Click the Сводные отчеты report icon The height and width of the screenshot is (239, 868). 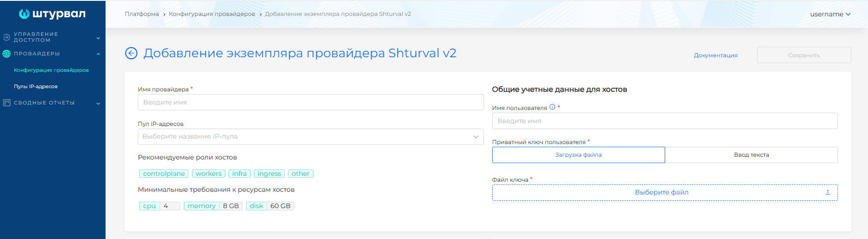coord(6,103)
